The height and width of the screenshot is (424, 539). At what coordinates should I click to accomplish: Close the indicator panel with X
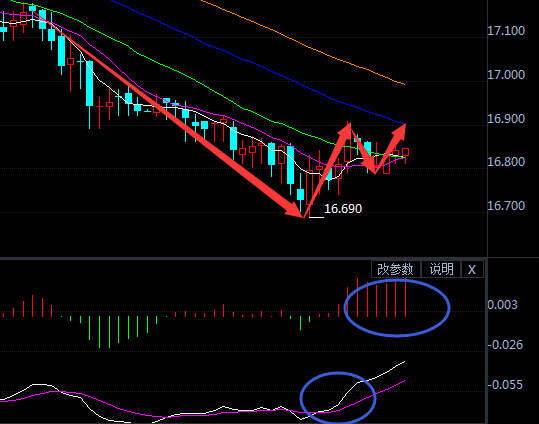pyautogui.click(x=472, y=269)
